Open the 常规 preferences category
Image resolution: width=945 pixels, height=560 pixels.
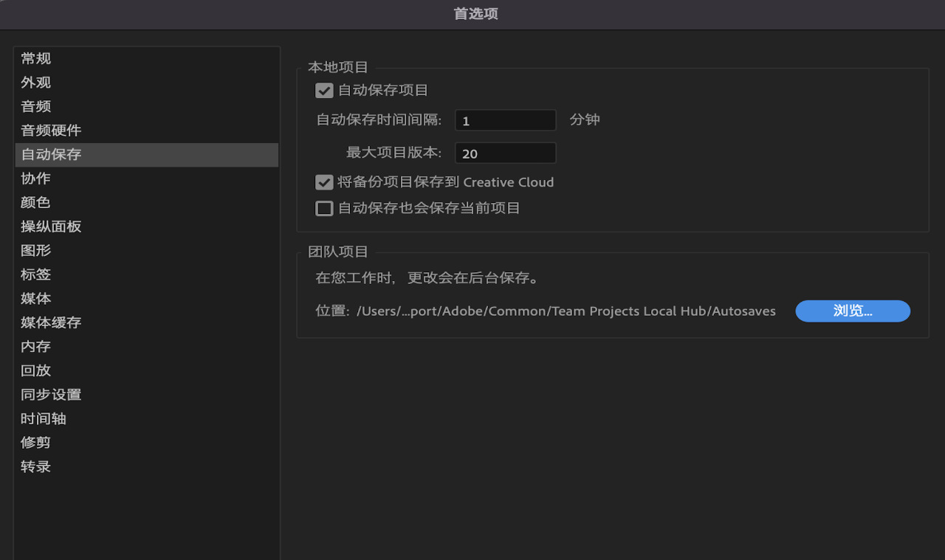point(147,59)
